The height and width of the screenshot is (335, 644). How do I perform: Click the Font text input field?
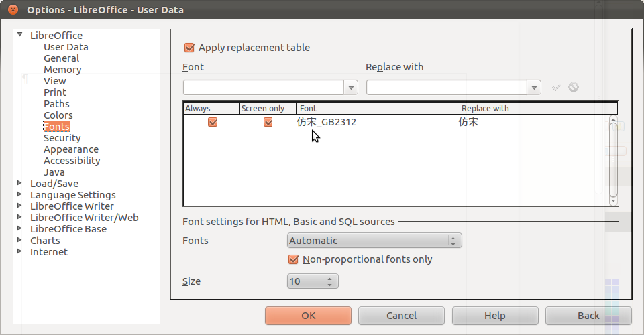[x=263, y=88]
